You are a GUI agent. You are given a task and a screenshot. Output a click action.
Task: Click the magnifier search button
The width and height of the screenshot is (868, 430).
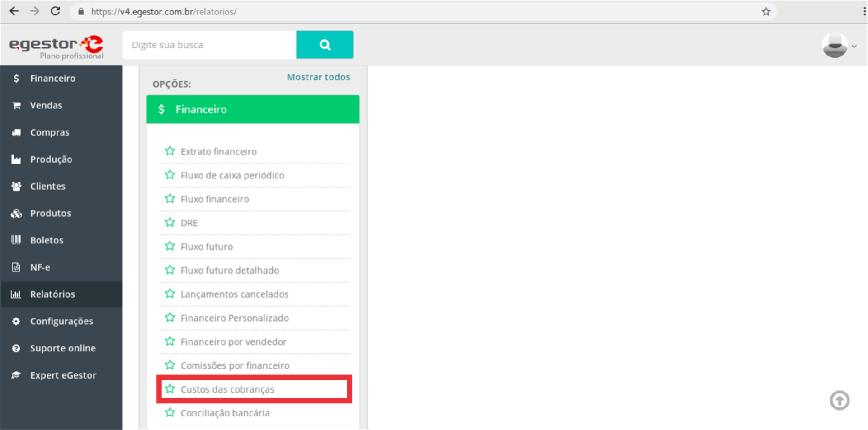(x=325, y=45)
